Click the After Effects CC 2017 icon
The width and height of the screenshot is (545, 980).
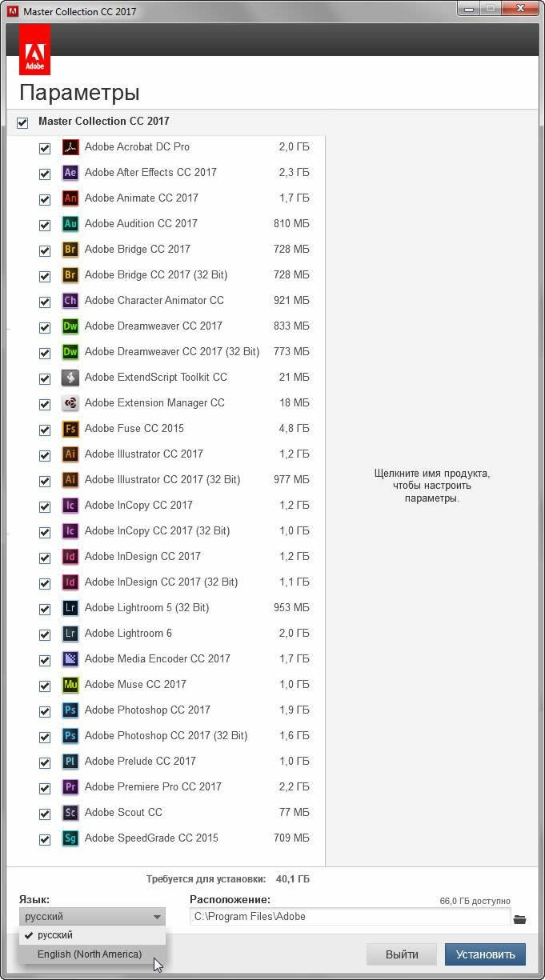tap(70, 173)
